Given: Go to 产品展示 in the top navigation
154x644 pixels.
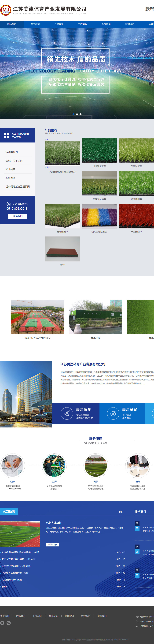Looking at the screenshot, I should click(x=59, y=24).
